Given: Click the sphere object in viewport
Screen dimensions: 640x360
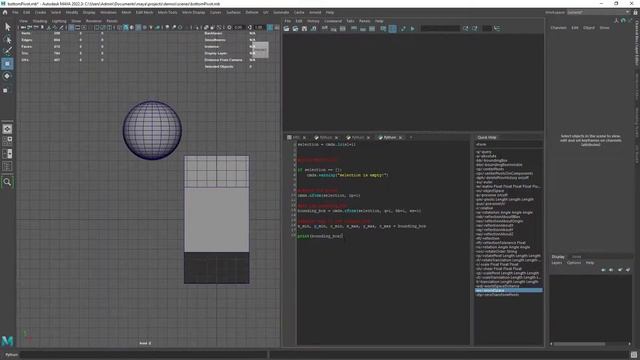Looking at the screenshot, I should coord(152,130).
